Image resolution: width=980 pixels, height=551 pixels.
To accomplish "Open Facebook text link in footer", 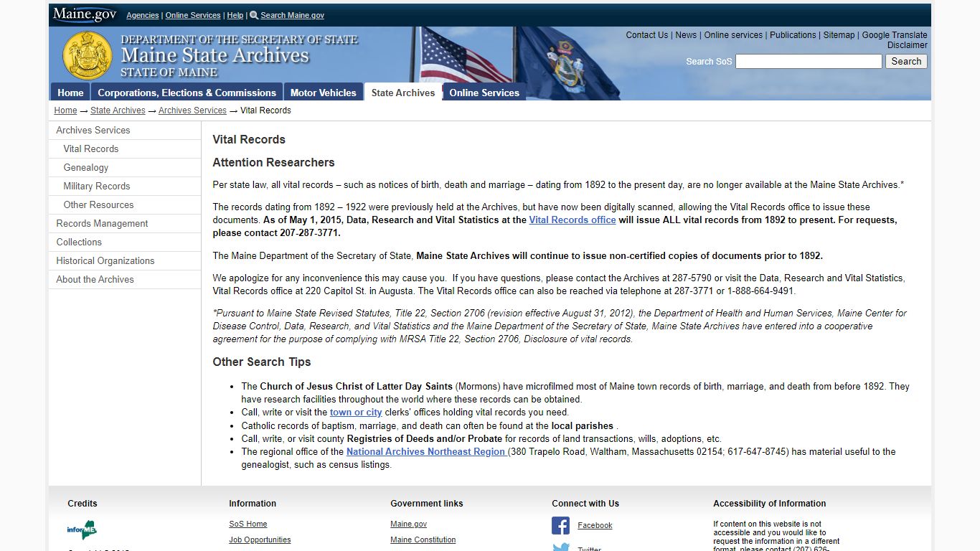I will [595, 526].
